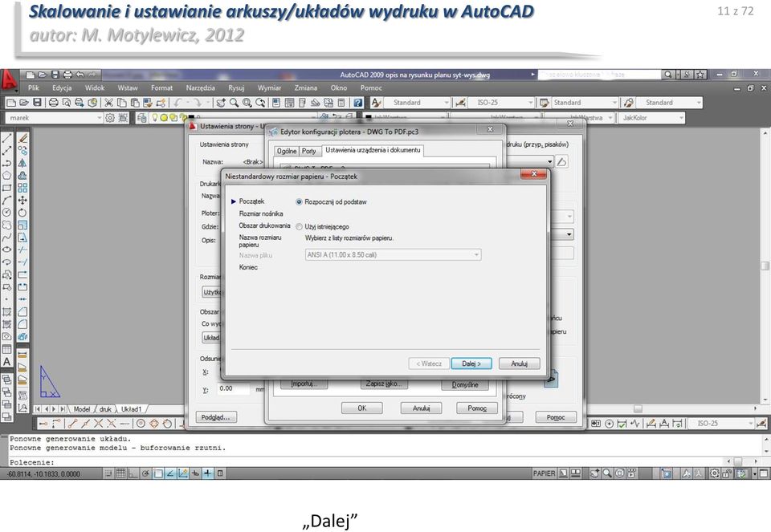Click the Zoom Realtime magnifier icon

point(234,103)
